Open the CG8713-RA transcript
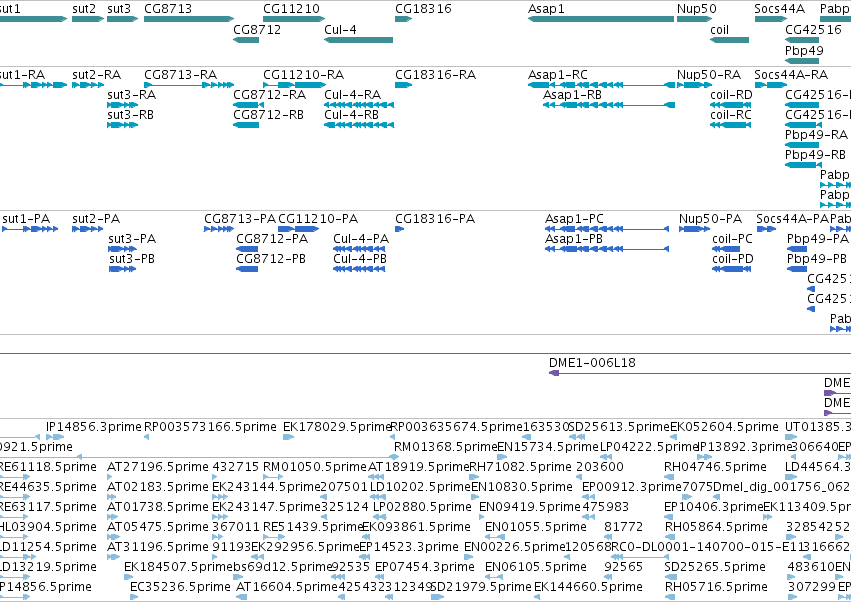 tap(189, 85)
